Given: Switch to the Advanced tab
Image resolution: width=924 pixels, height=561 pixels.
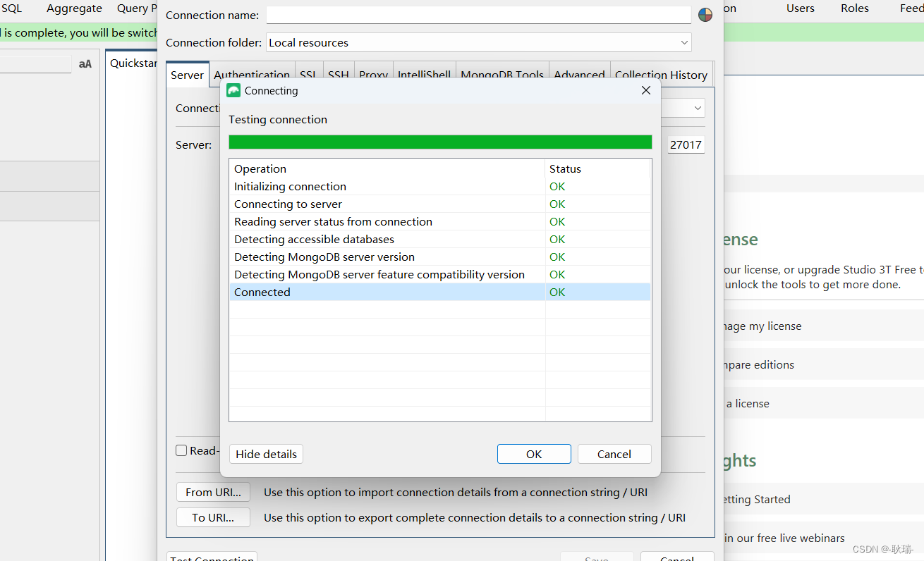Looking at the screenshot, I should tap(579, 75).
